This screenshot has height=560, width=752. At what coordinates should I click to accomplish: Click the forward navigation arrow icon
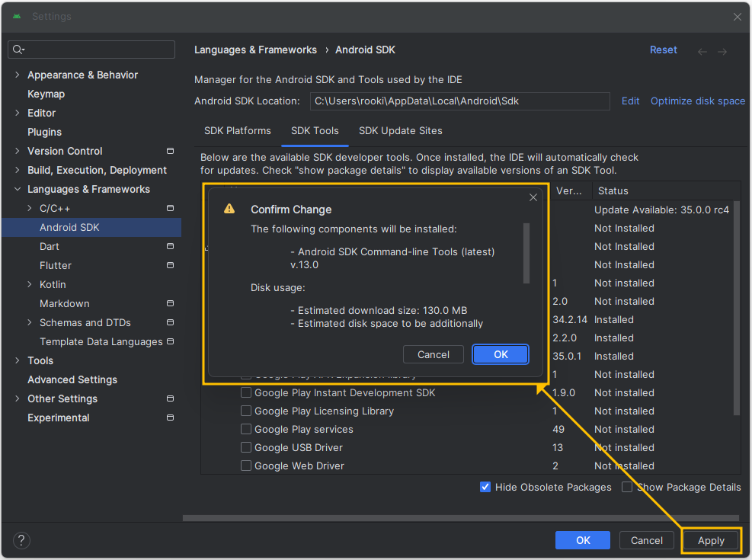pyautogui.click(x=722, y=51)
